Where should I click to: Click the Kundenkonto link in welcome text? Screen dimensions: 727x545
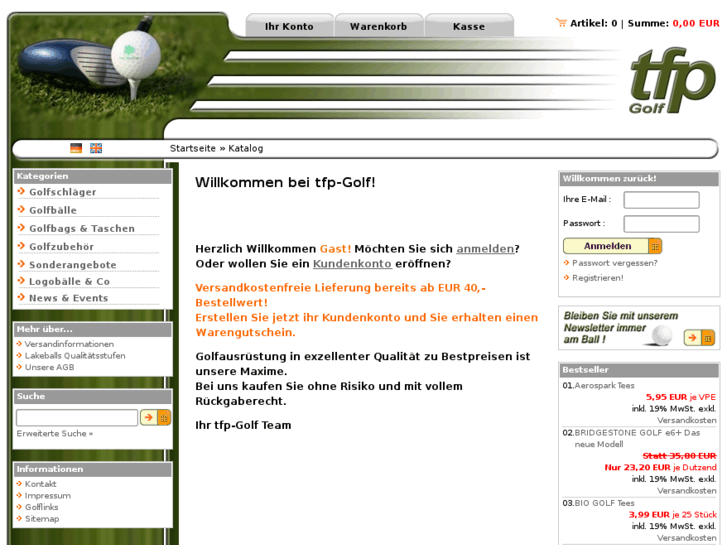coord(352,264)
